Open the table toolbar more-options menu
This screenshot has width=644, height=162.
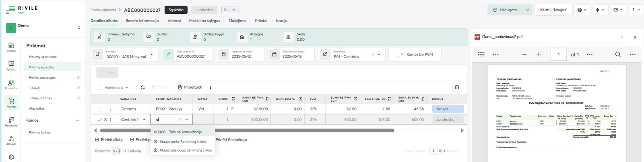(210, 87)
